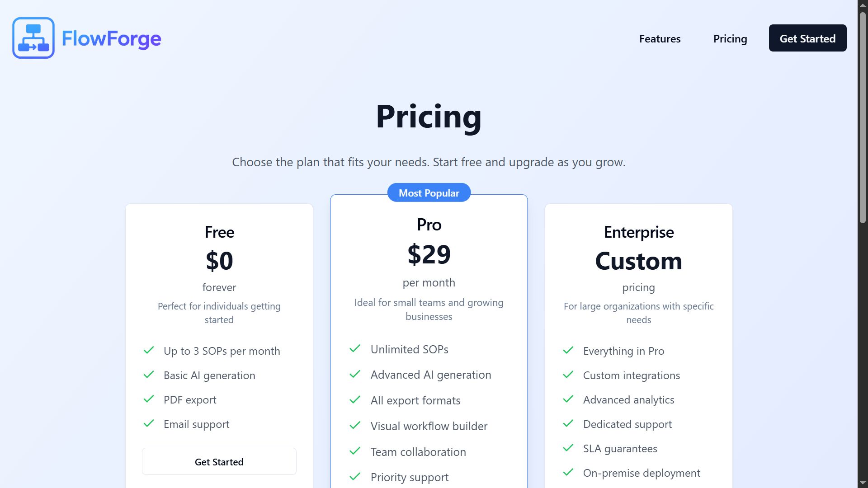Click the checkmark next to Unlimited SOPs
This screenshot has width=868, height=488.
355,349
